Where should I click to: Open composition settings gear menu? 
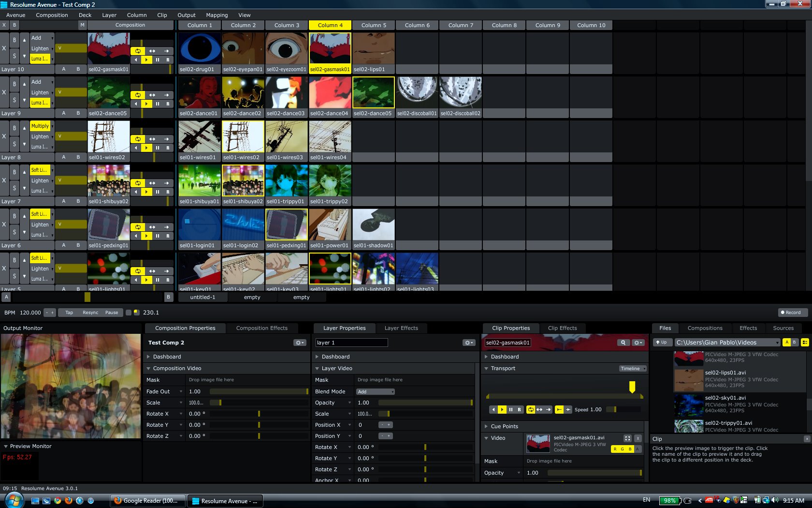(300, 343)
